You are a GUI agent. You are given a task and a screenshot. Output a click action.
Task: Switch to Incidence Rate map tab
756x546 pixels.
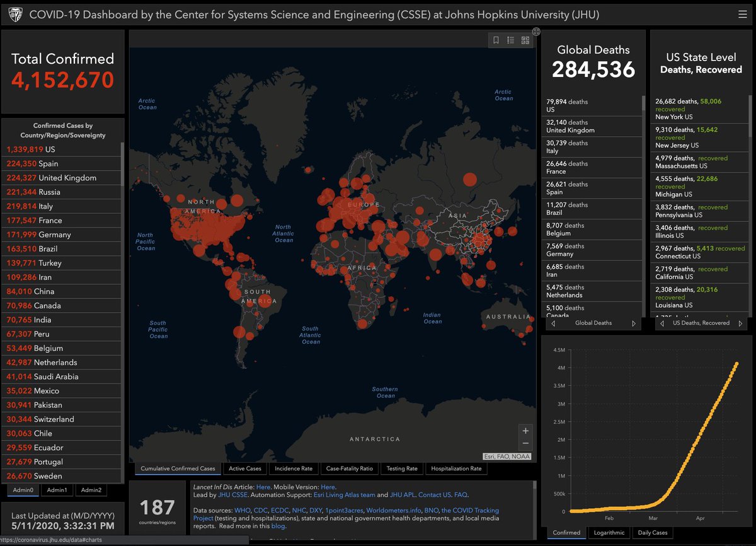294,468
